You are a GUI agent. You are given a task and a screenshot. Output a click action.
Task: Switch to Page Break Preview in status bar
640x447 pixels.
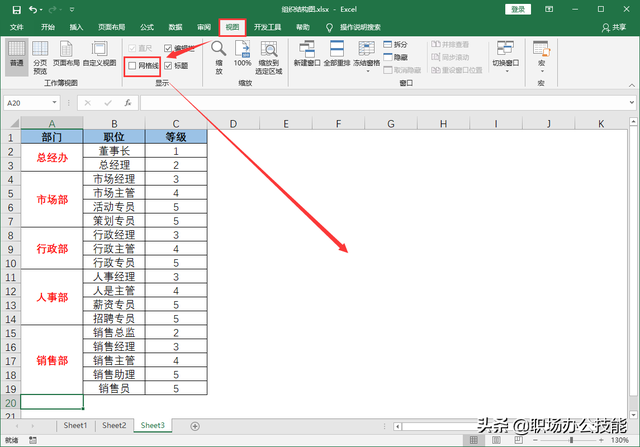coord(518,440)
